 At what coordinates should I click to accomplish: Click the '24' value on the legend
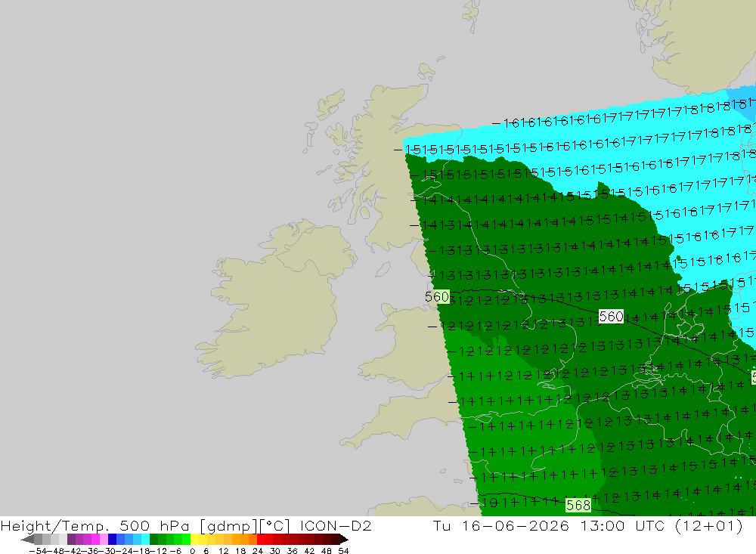coord(258,551)
